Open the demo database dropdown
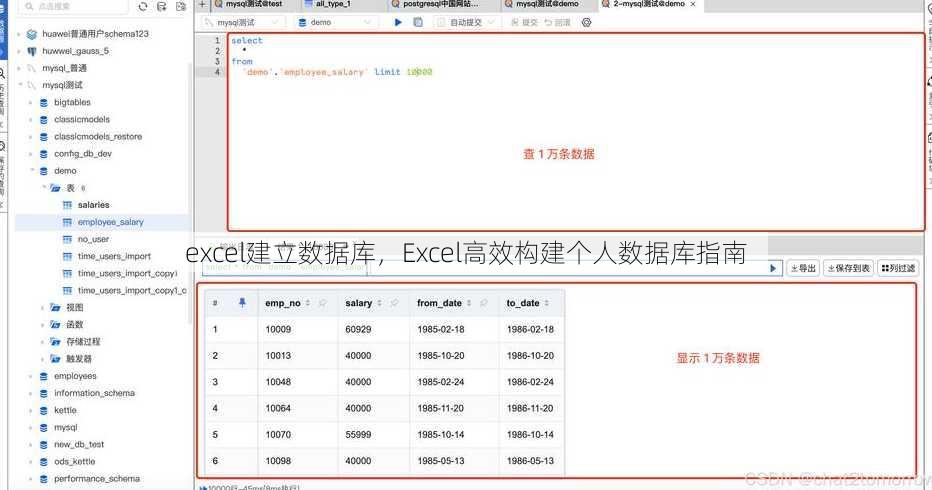932x490 pixels. pos(335,22)
